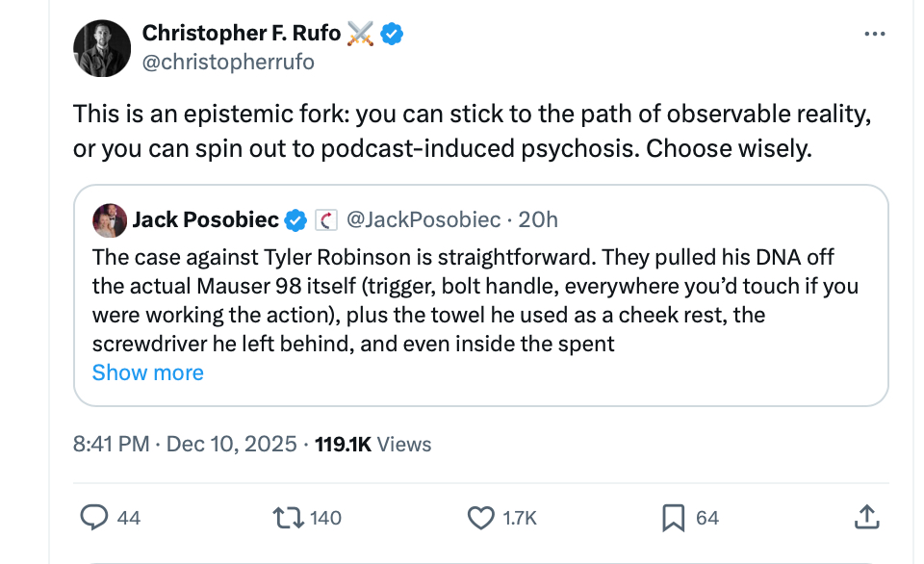This screenshot has height=564, width=924.
Task: Click the Christopher F. Rufo display name
Action: click(242, 34)
